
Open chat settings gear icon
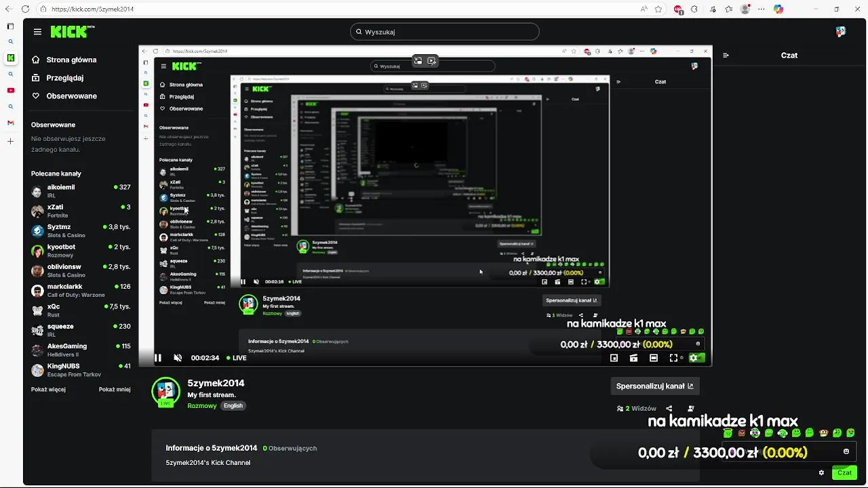coord(821,472)
